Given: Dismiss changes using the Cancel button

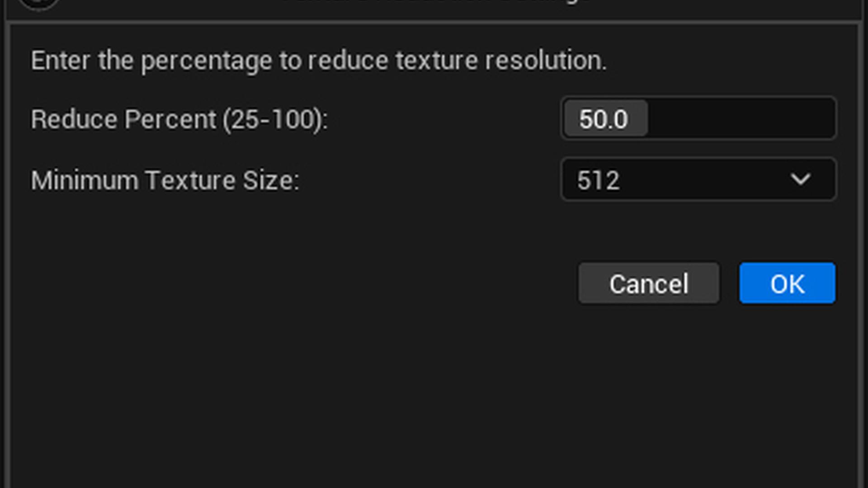Looking at the screenshot, I should (x=649, y=283).
